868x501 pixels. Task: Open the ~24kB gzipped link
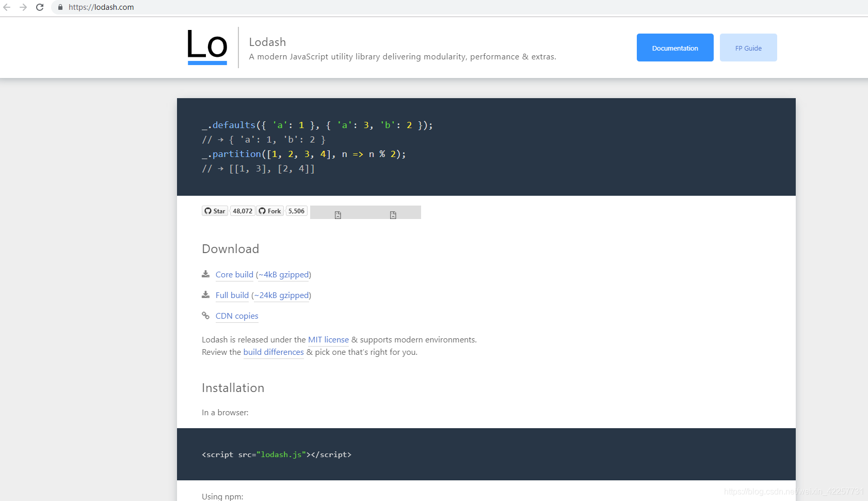(x=281, y=295)
